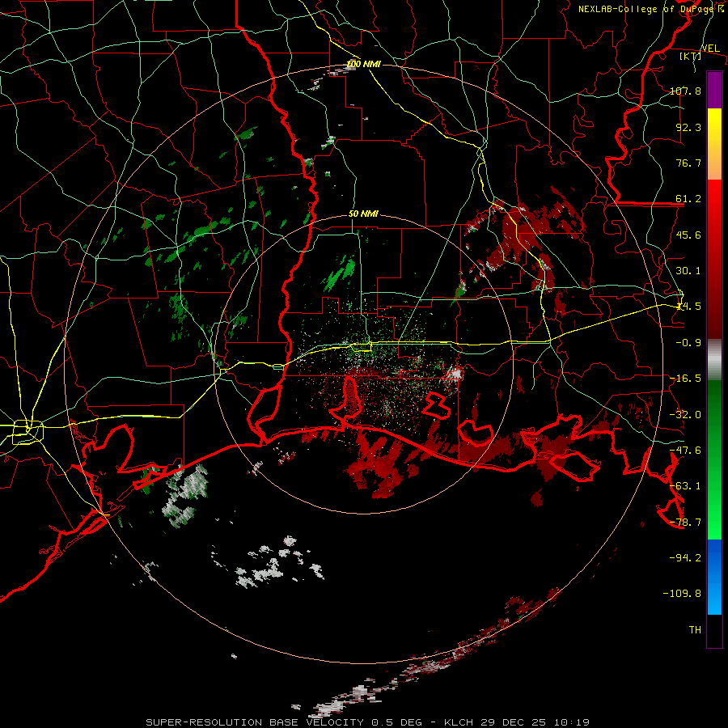The image size is (728, 728).
Task: Click the -94.2 value on velocity scale
Action: click(x=685, y=558)
